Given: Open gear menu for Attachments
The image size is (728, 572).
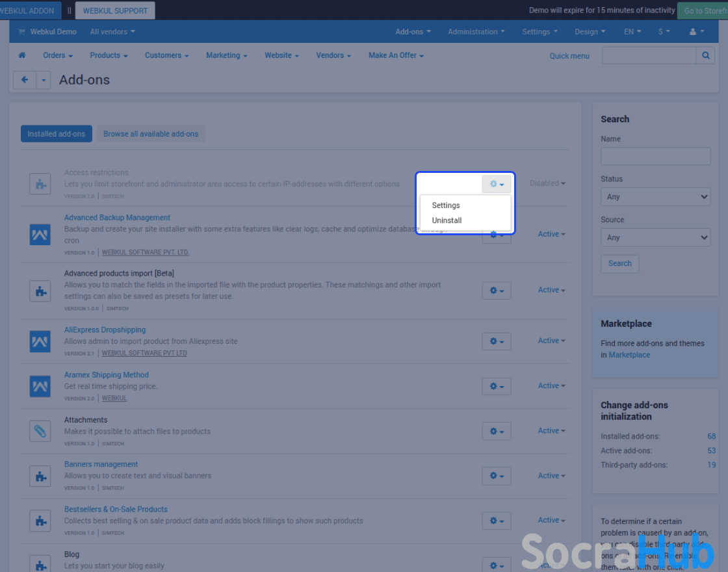Looking at the screenshot, I should tap(497, 432).
